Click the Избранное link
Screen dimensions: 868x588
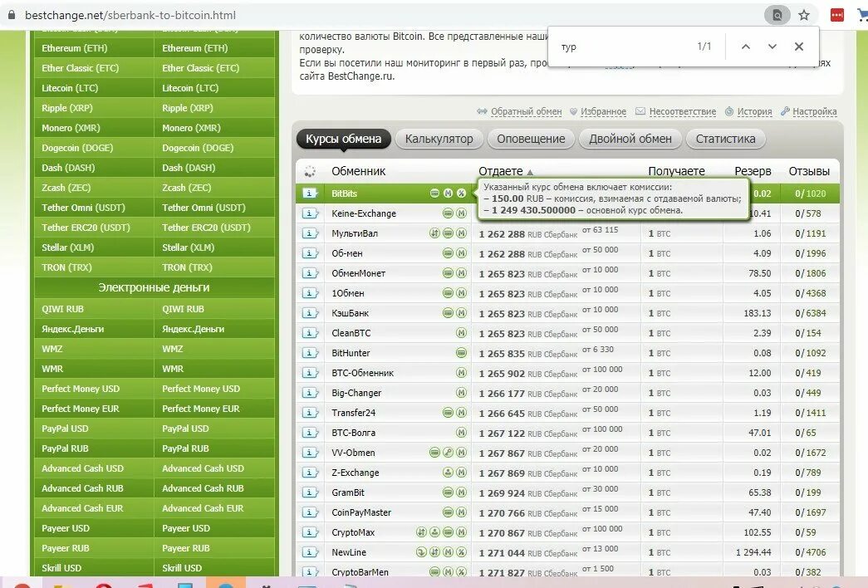(x=603, y=111)
